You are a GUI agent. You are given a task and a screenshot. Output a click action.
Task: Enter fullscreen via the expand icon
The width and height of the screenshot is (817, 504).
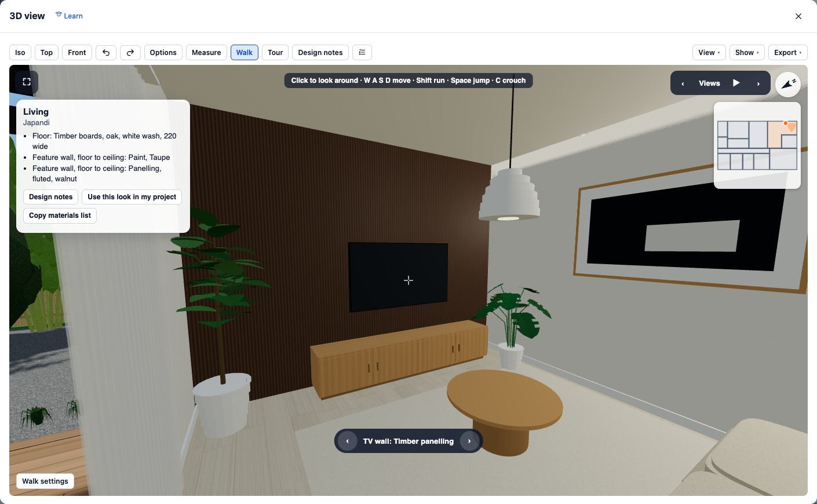pos(27,82)
